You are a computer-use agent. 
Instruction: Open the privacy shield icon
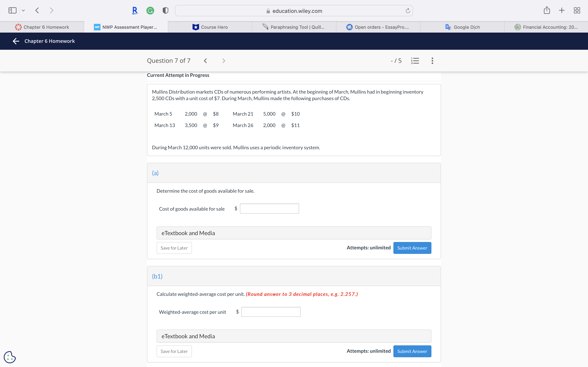coord(165,10)
